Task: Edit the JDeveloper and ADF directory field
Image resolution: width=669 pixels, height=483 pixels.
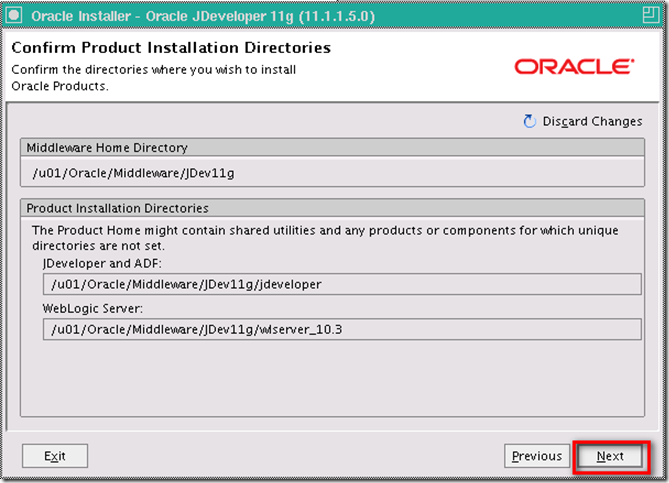Action: pyautogui.click(x=342, y=284)
